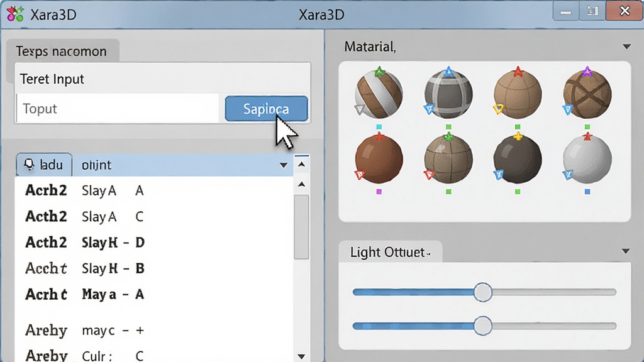Viewport: 644px width, 362px height.
Task: Click the Sapinca button
Action: [266, 109]
